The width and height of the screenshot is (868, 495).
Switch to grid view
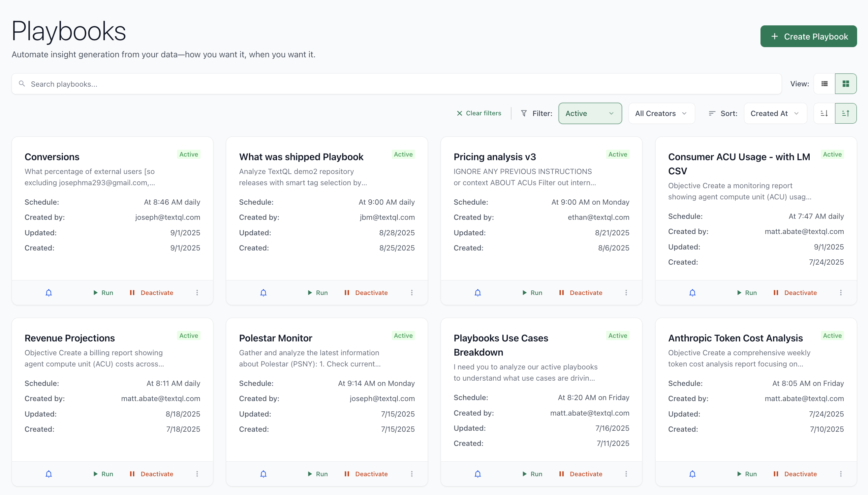coord(846,84)
